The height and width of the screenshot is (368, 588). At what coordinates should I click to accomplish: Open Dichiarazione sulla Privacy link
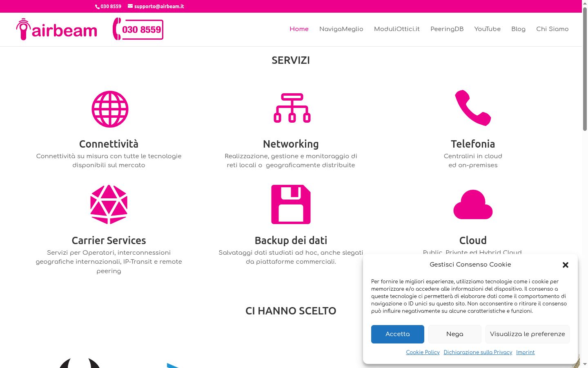478,352
